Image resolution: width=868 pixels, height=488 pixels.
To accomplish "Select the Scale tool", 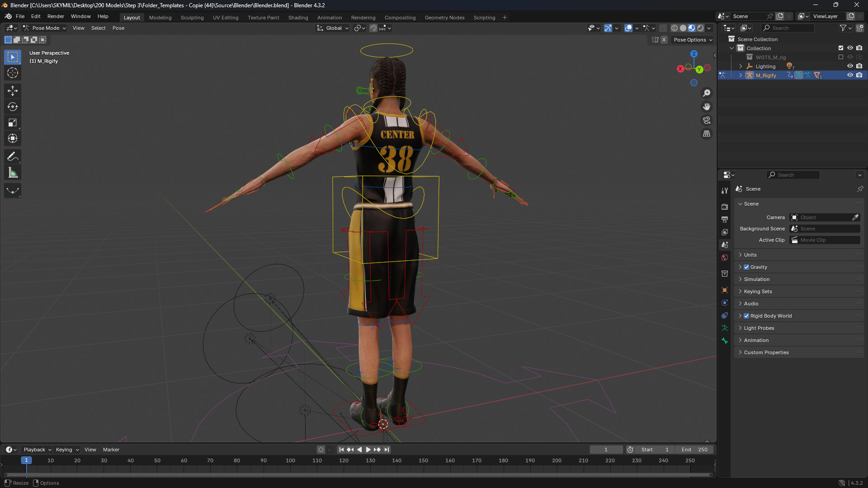I will point(13,122).
